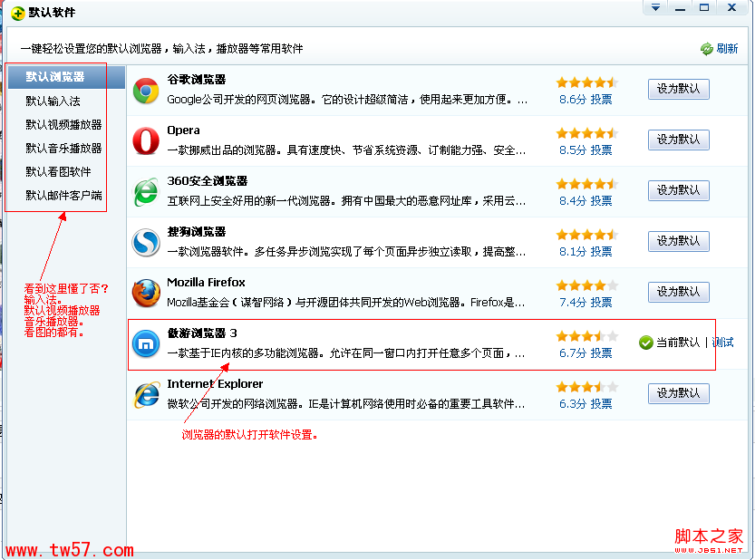Click the Mozilla基金会 description text
The width and height of the screenshot is (755, 560).
346,303
